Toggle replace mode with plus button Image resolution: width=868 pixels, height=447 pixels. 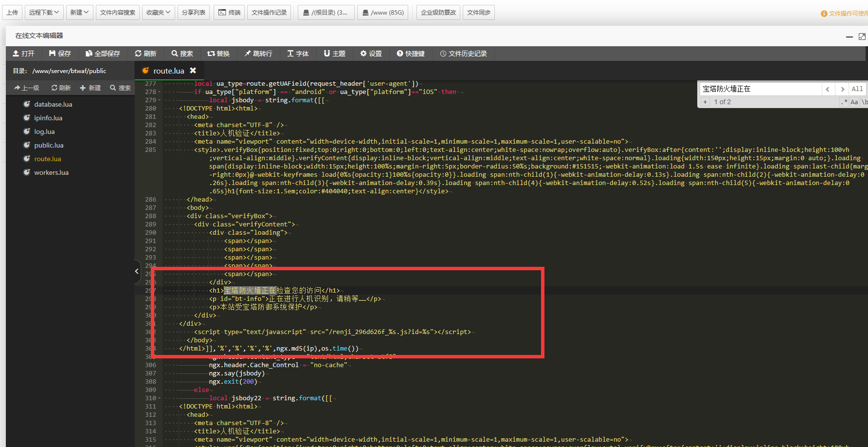pyautogui.click(x=705, y=102)
